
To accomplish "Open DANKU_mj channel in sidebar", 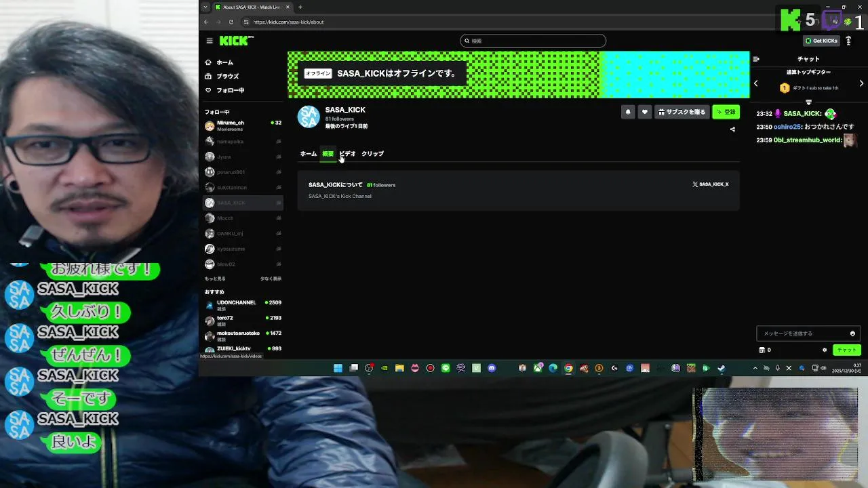I will coord(243,233).
